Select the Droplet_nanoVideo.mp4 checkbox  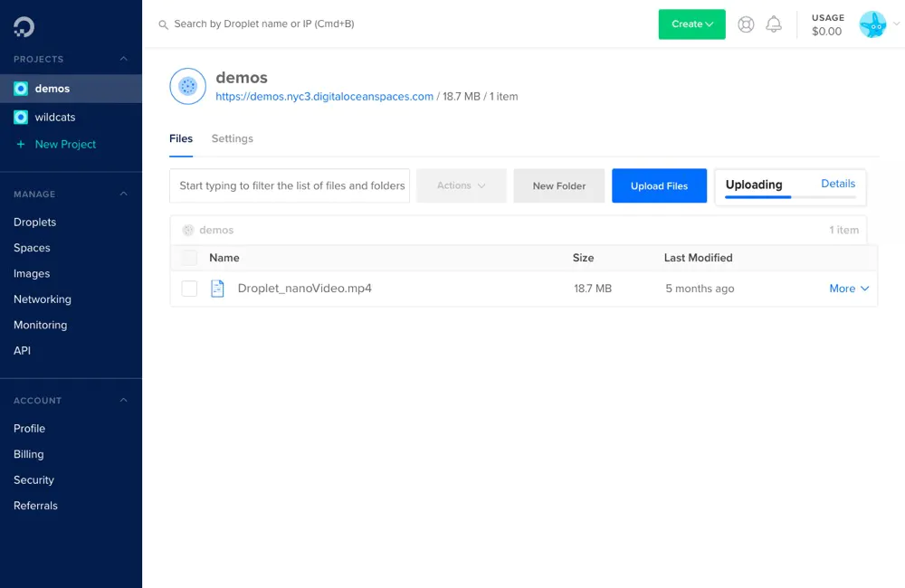189,289
